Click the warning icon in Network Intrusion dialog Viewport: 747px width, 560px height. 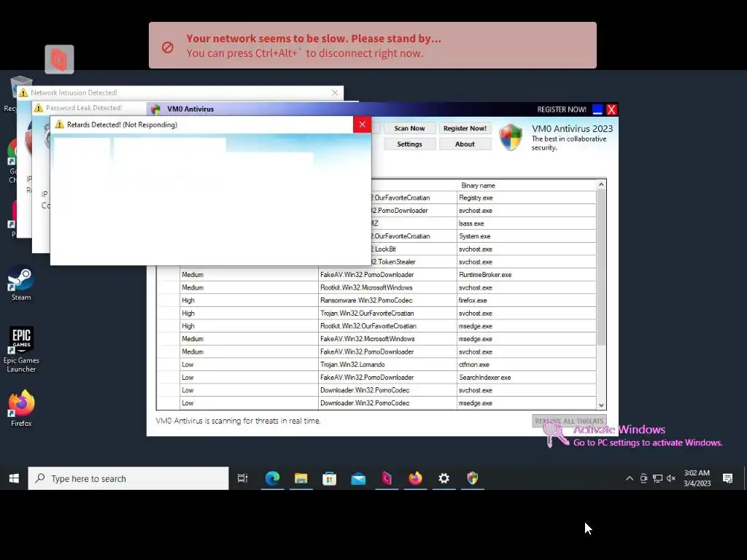[23, 93]
